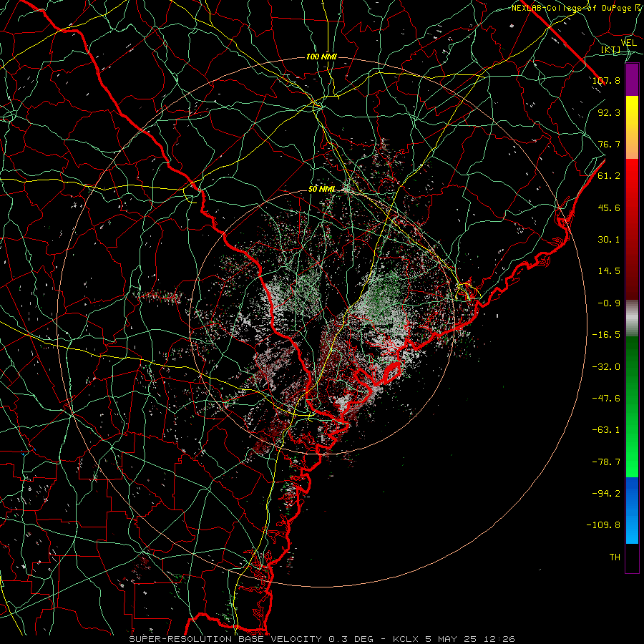This screenshot has height=644, width=644.
Task: Click the 14.5 value on the velocity scale
Action: point(609,271)
